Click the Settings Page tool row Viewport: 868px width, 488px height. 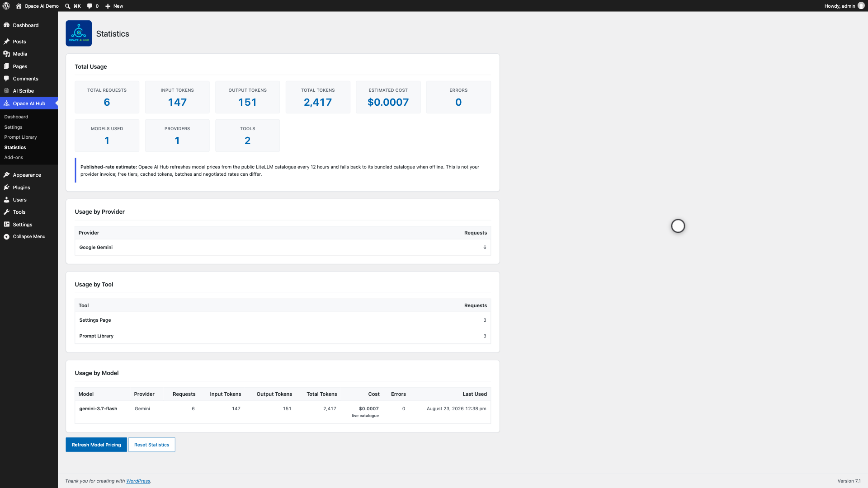[x=283, y=320]
